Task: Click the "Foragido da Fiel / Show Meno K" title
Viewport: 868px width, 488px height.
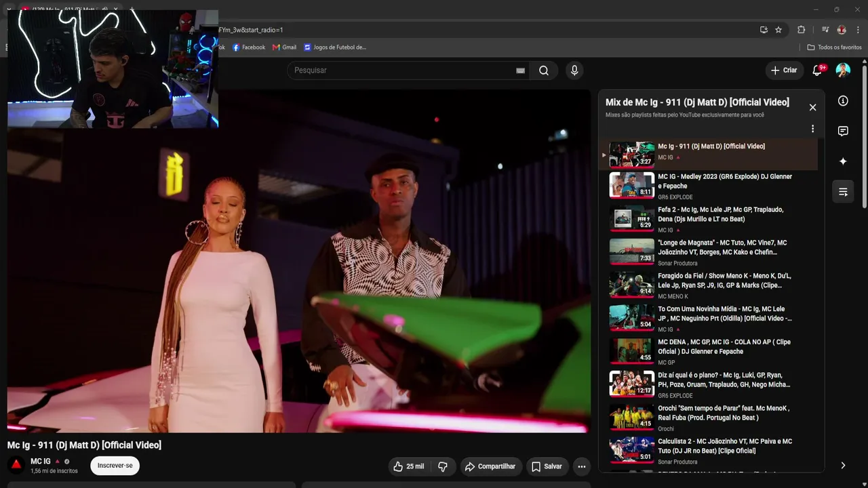Action: 724,281
